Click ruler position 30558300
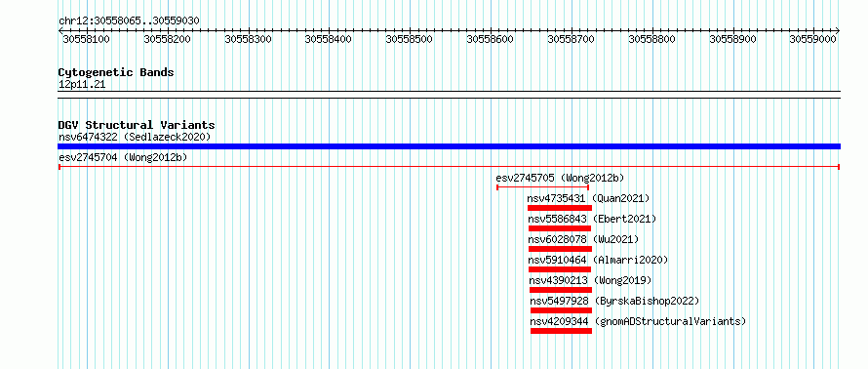Image resolution: width=868 pixels, height=369 pixels. click(248, 39)
